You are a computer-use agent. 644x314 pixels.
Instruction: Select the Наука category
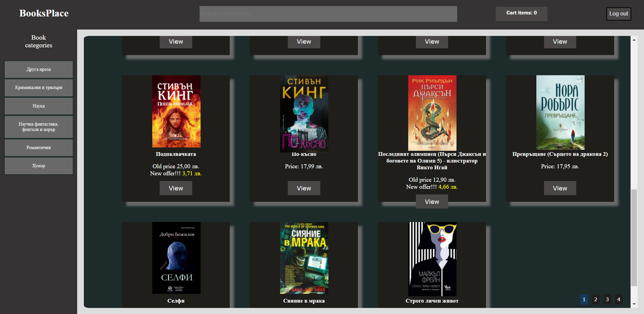39,106
